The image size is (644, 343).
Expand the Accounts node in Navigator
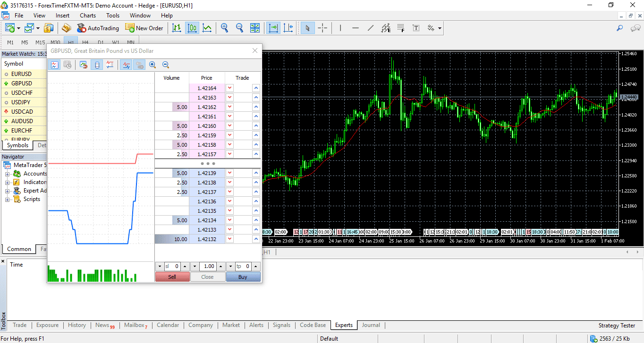[x=8, y=174]
